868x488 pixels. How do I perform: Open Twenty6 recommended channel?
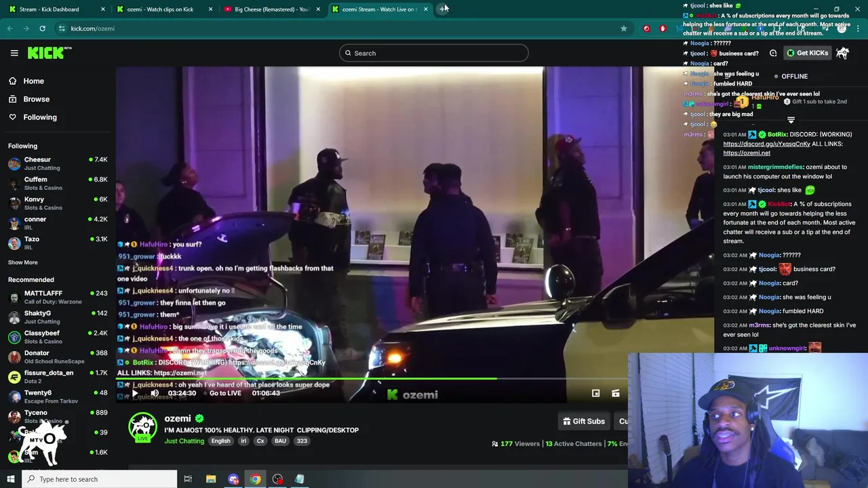tap(58, 396)
